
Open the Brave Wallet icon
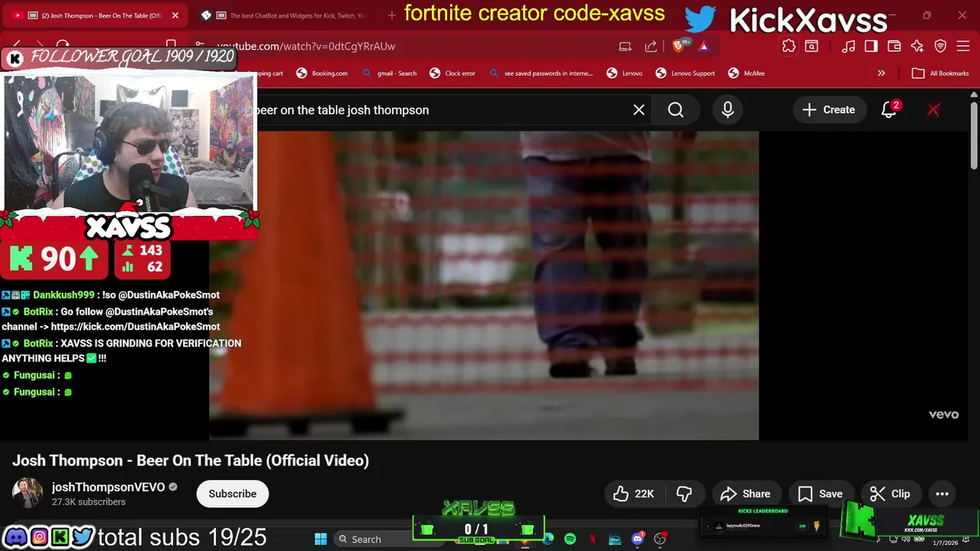coord(894,46)
